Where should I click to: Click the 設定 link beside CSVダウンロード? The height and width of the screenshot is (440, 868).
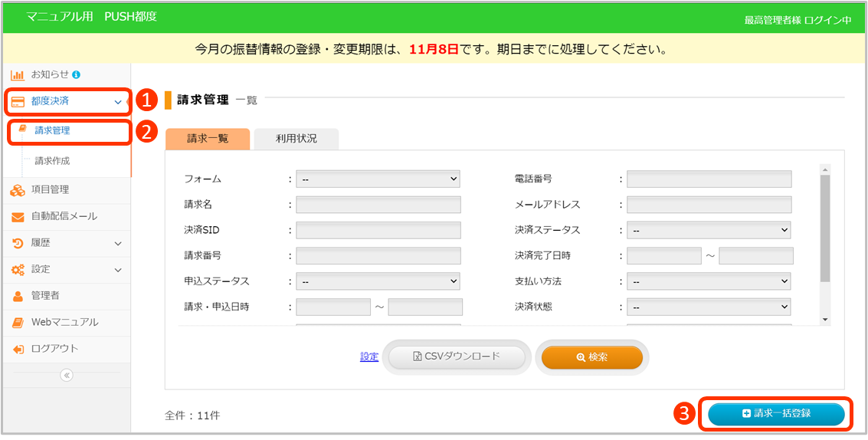[x=369, y=356]
